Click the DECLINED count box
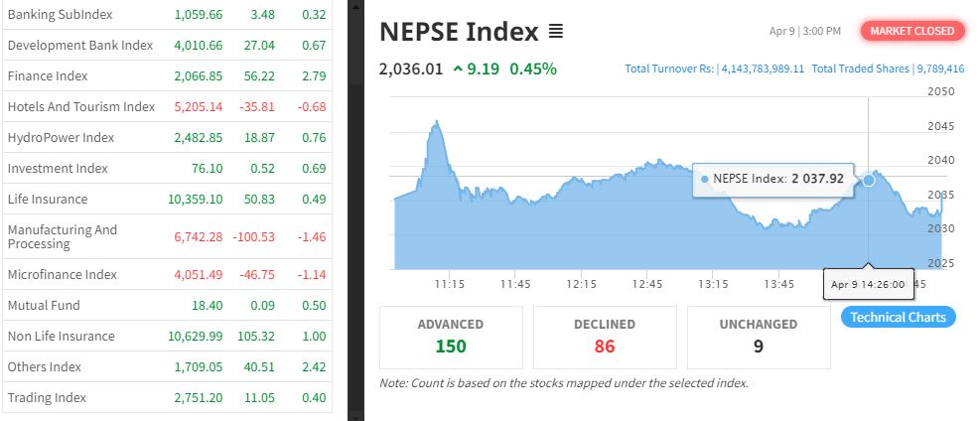This screenshot has width=980, height=421. tap(605, 336)
